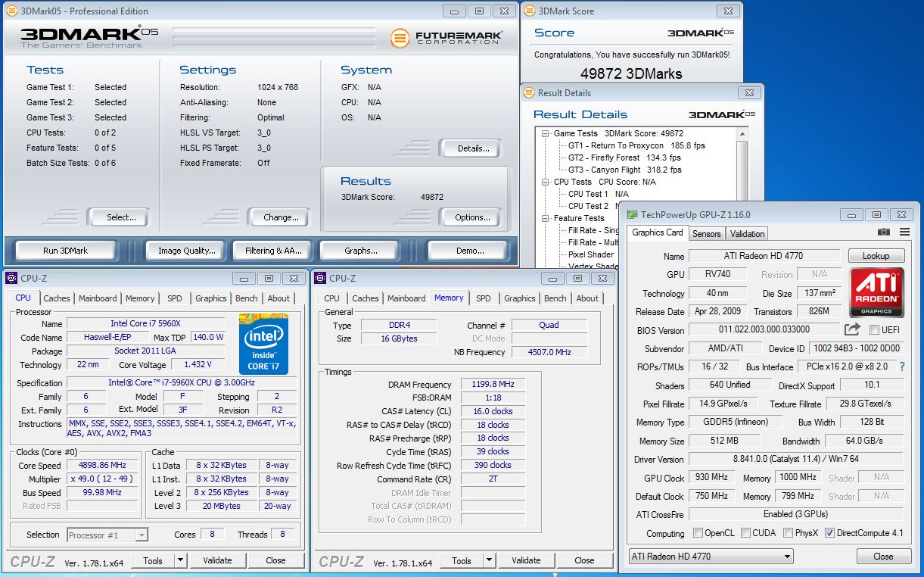Collapse the Game Tests tree node

pyautogui.click(x=546, y=133)
